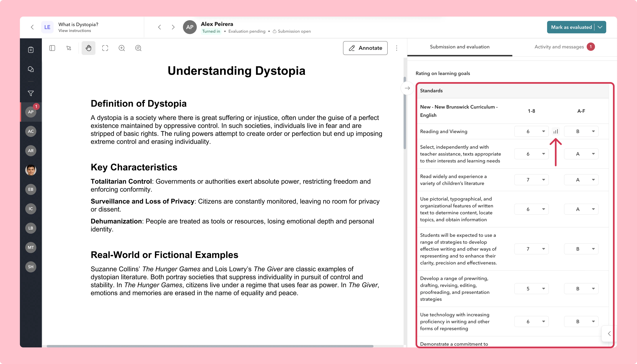Screen dimensions: 637x364
Task: Go back using the header back arrow
Action: pos(32,27)
